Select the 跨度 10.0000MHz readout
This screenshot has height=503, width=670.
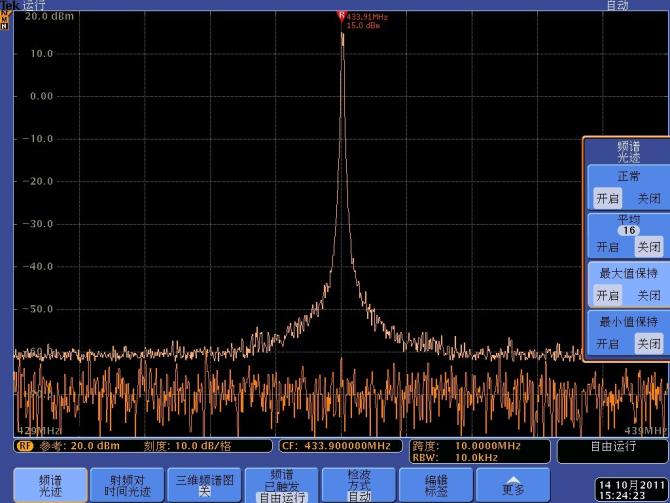pos(467,446)
